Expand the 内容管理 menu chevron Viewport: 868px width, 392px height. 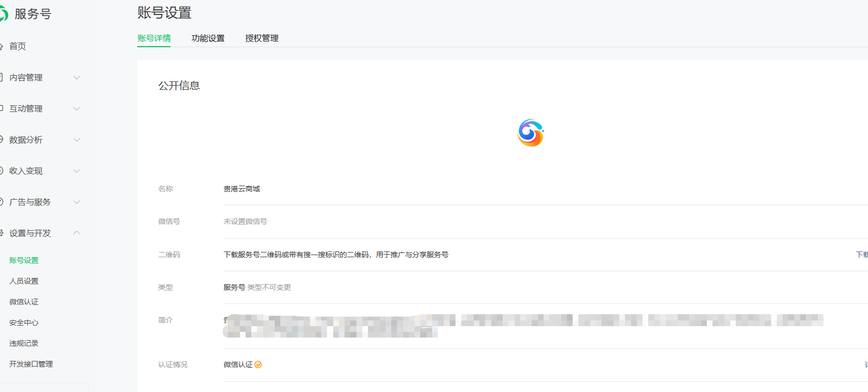pos(77,78)
